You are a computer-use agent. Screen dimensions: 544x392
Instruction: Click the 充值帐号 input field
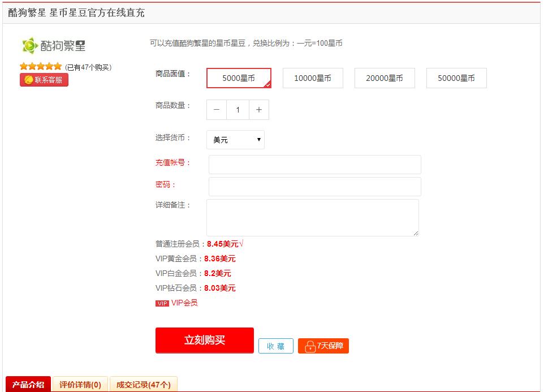point(315,165)
